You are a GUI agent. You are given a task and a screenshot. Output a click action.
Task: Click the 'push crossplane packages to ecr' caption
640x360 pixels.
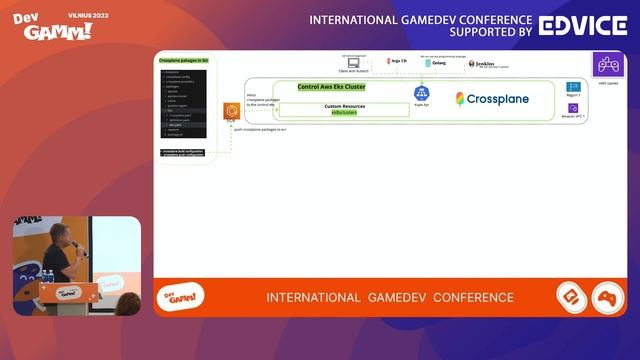pos(260,129)
